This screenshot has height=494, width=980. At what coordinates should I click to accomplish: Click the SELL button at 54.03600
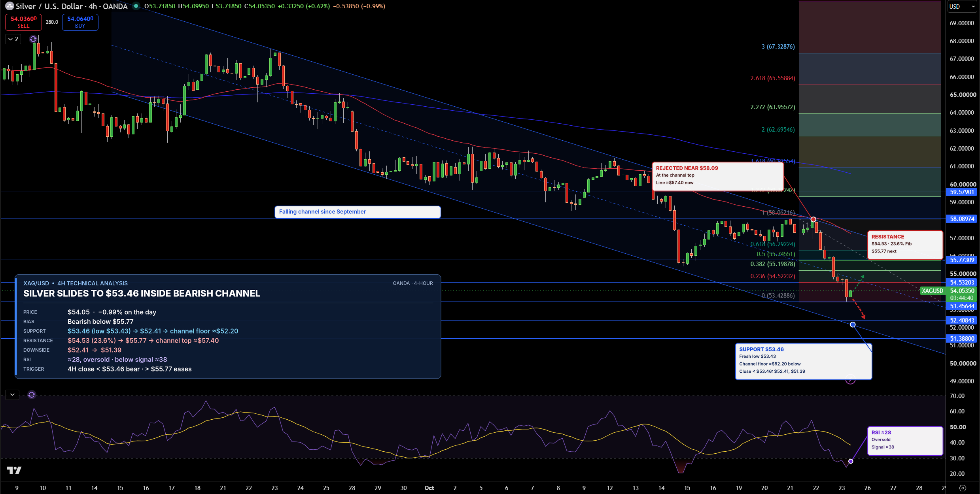tap(23, 22)
